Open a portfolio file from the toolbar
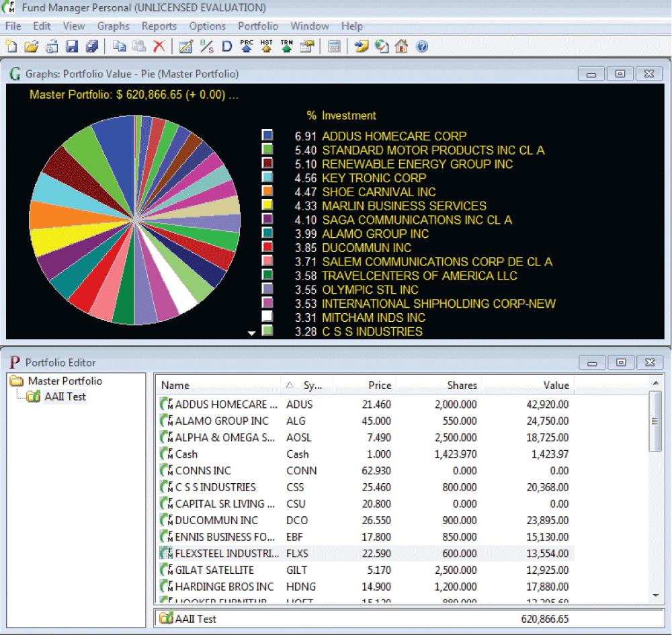Image resolution: width=672 pixels, height=635 pixels. pos(30,46)
